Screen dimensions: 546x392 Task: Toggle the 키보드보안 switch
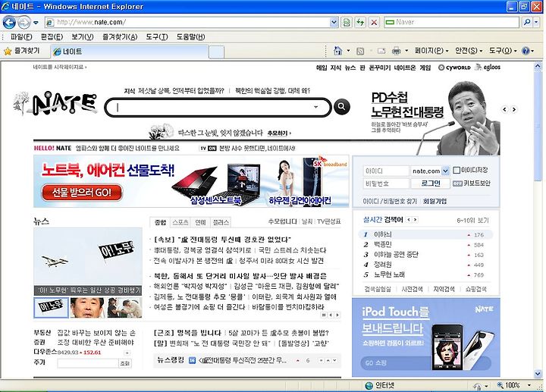457,183
